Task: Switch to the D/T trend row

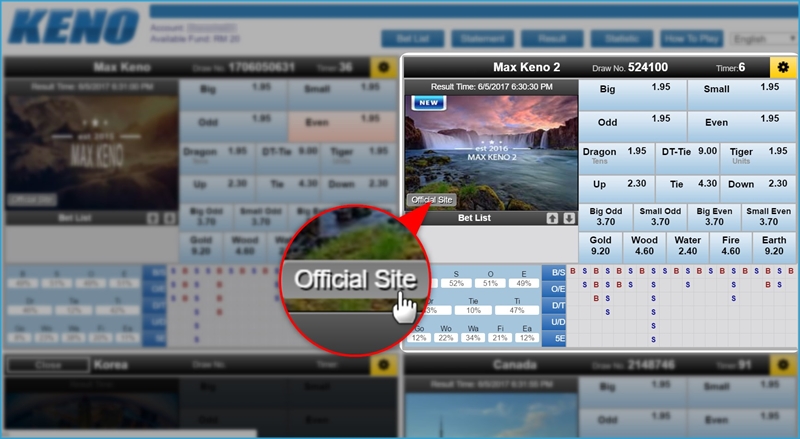Action: click(x=558, y=306)
